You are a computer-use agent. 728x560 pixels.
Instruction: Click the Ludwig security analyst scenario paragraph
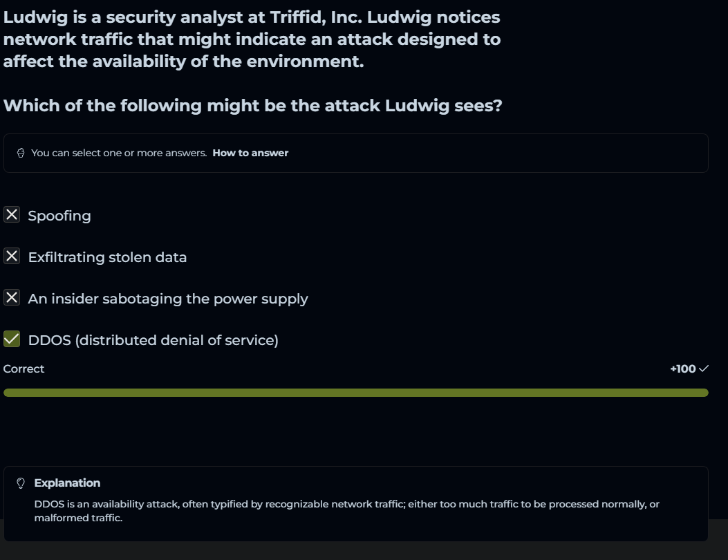(x=252, y=39)
